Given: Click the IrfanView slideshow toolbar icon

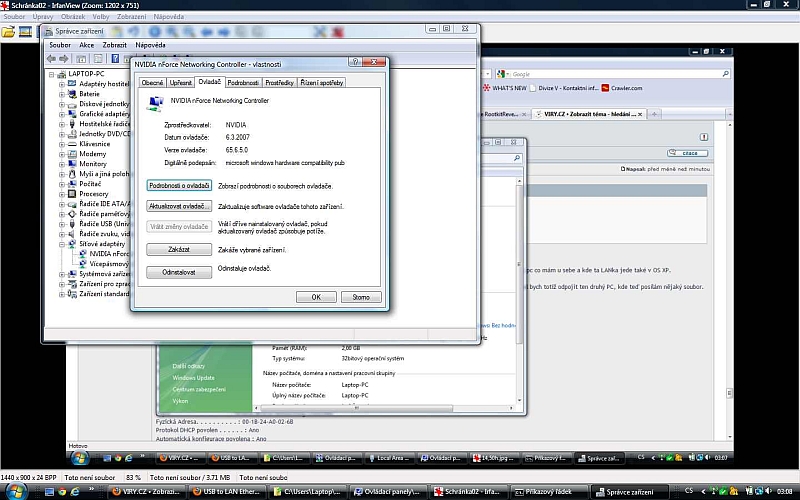Looking at the screenshot, I should click(x=25, y=32).
